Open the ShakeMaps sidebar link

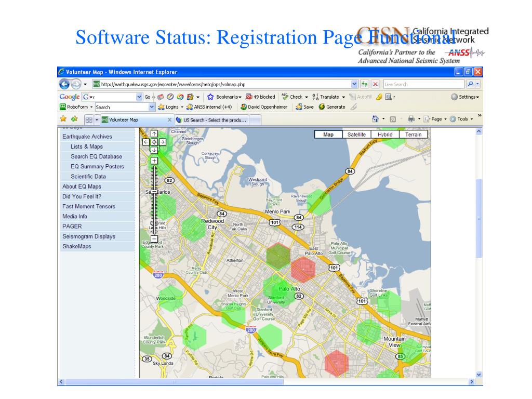[x=77, y=246]
